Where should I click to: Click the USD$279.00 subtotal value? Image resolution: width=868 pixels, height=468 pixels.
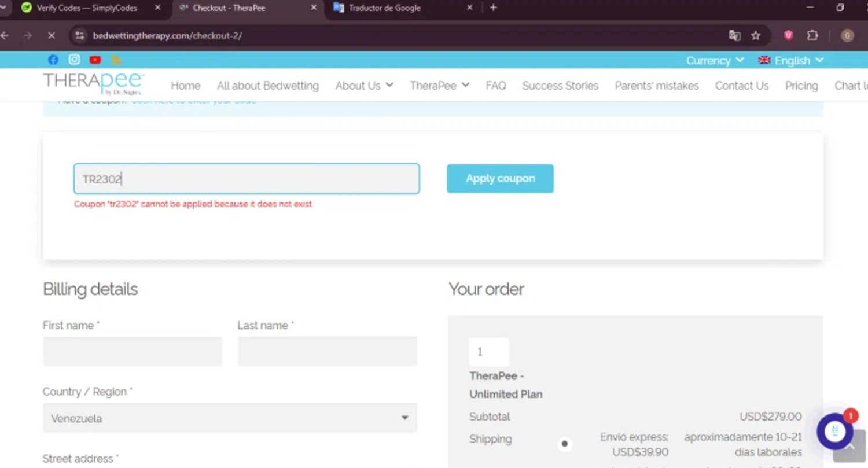770,417
